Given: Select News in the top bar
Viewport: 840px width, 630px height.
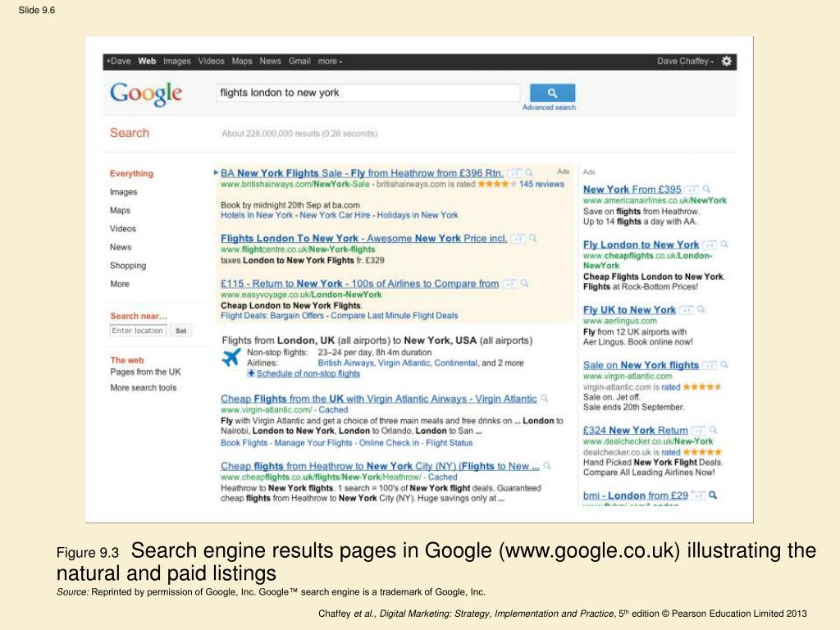Looking at the screenshot, I should (270, 61).
